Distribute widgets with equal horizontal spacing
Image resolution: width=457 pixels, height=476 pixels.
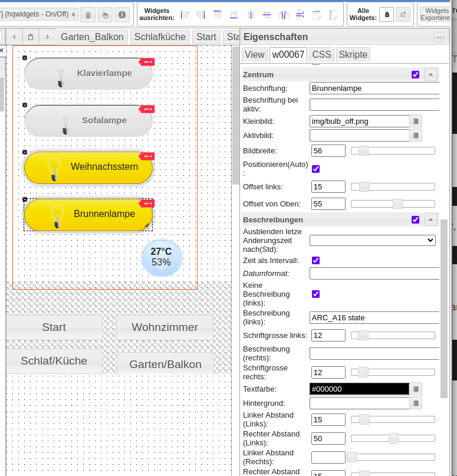click(x=284, y=15)
